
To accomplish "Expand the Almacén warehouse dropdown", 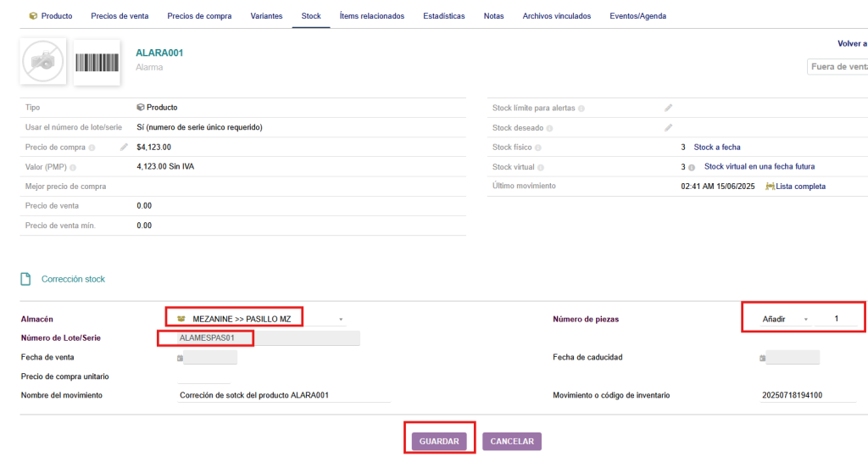I will coord(341,320).
